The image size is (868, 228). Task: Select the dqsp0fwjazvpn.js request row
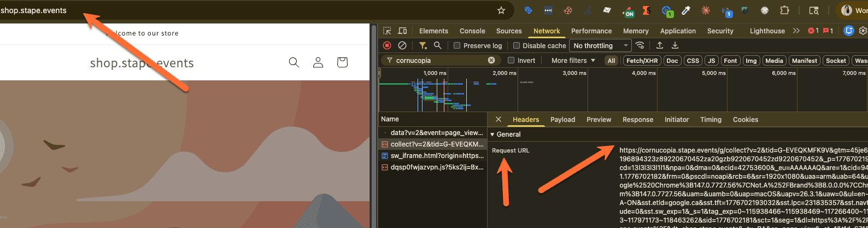[x=433, y=167]
